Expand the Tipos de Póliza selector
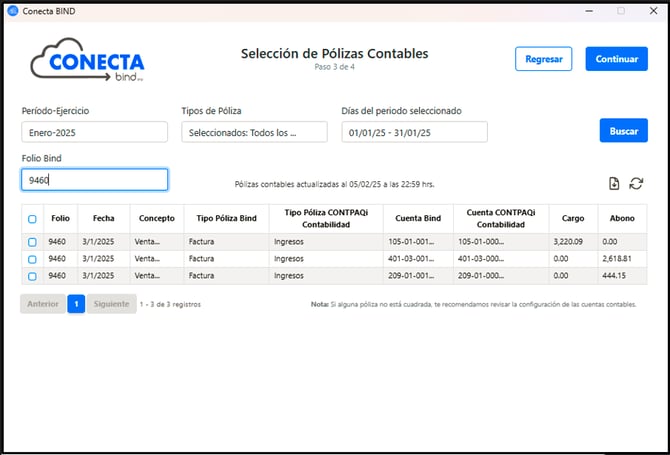 [x=254, y=132]
